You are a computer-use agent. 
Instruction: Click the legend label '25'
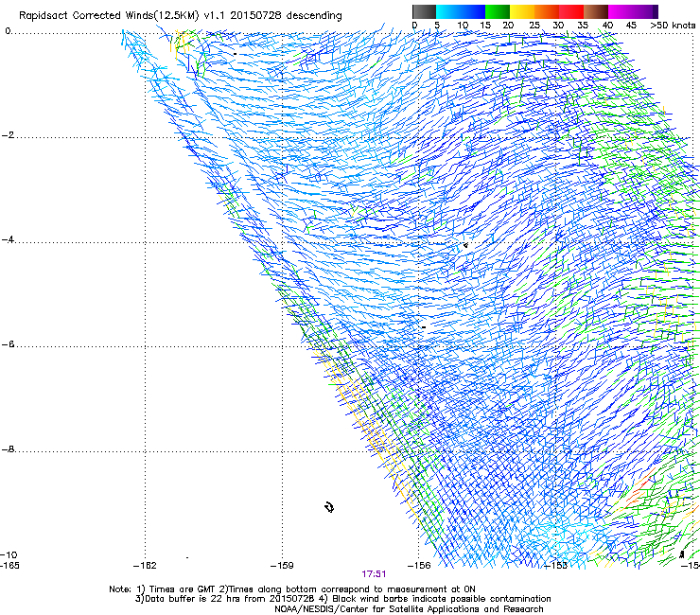[534, 26]
